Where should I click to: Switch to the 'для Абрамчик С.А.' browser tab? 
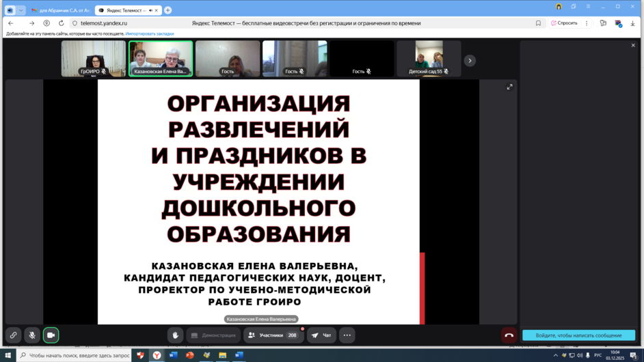tap(60, 10)
